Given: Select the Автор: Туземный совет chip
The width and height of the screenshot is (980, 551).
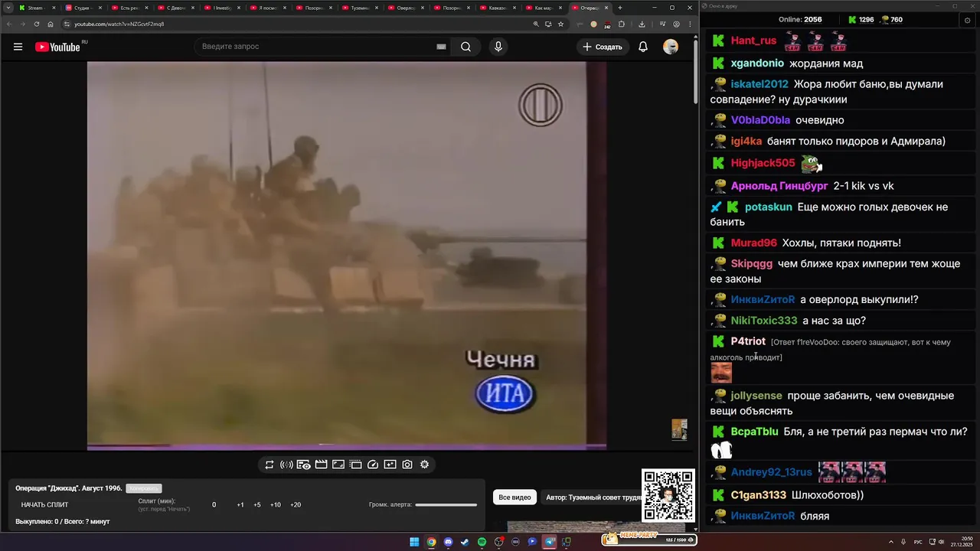Looking at the screenshot, I should click(591, 497).
